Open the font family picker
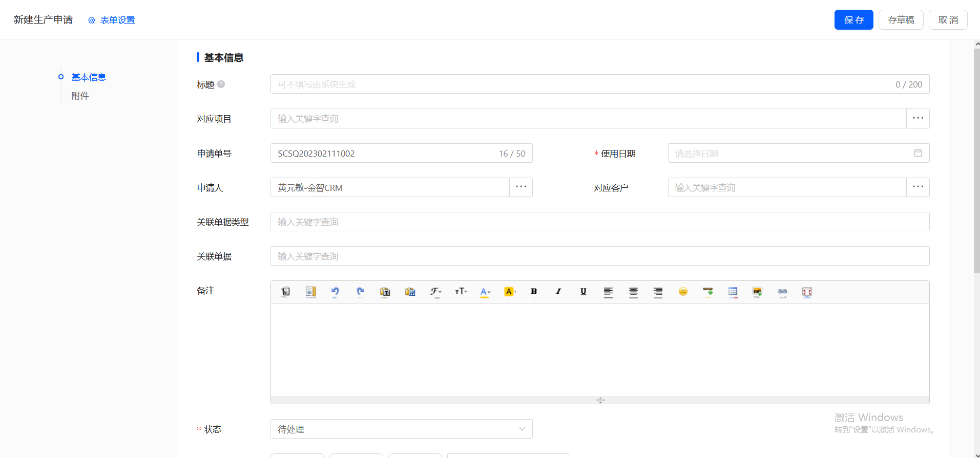The image size is (980, 458). tap(435, 292)
